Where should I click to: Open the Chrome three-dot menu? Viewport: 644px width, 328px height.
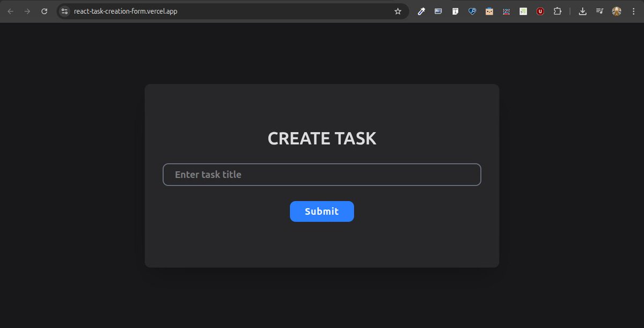pyautogui.click(x=633, y=11)
